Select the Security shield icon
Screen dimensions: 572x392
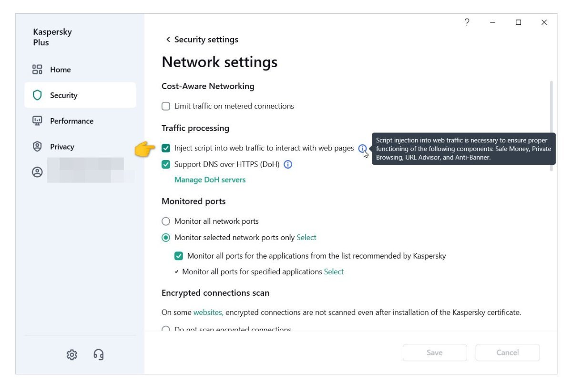[x=37, y=95]
